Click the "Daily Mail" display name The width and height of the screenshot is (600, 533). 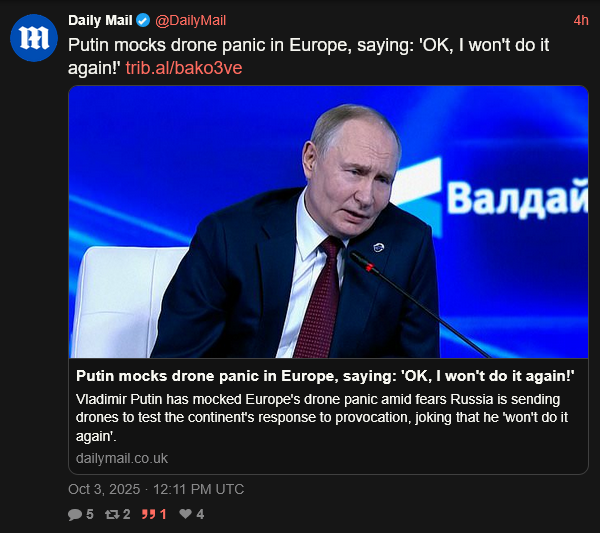100,21
